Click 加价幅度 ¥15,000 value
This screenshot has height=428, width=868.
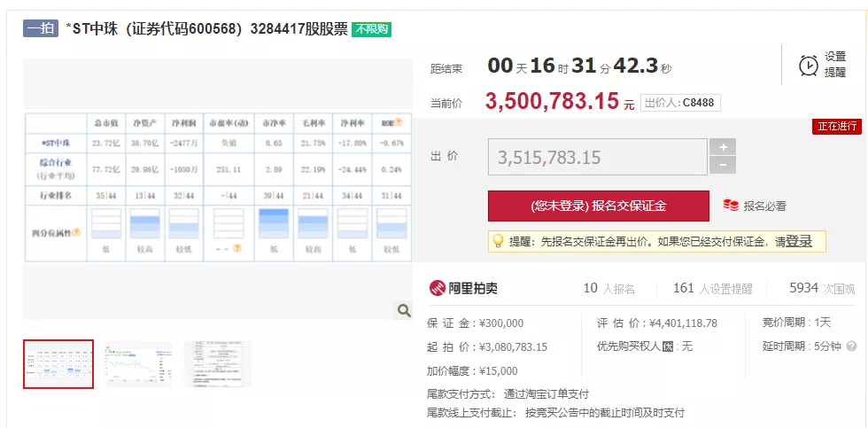498,371
